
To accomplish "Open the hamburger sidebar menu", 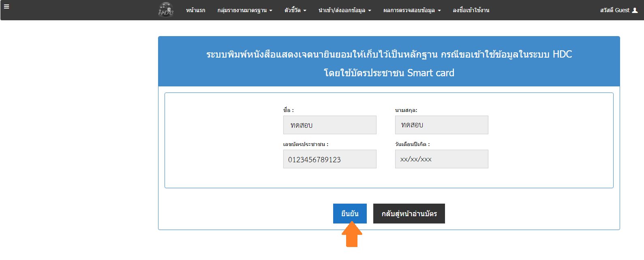I will click(x=6, y=6).
